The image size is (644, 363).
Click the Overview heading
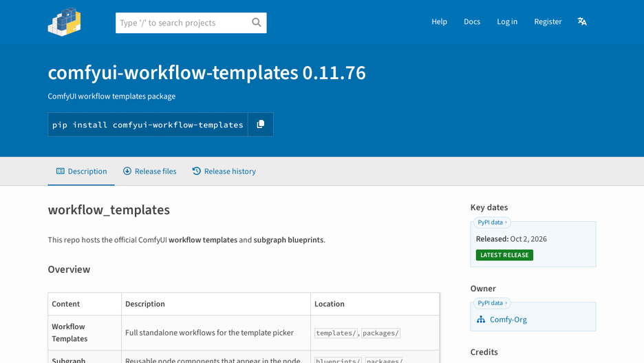[x=69, y=269]
